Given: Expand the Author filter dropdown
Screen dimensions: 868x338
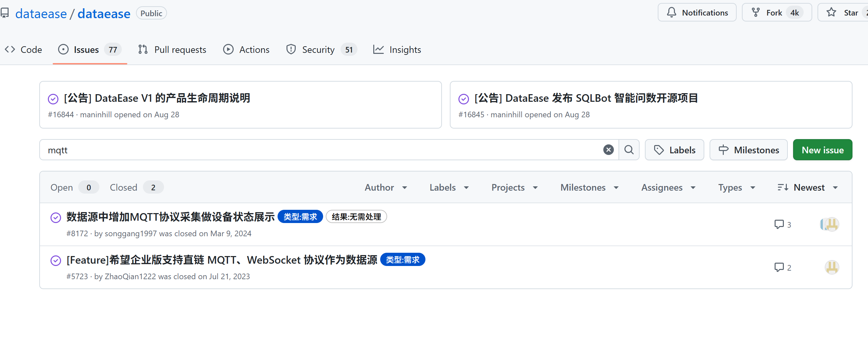Looking at the screenshot, I should (x=386, y=187).
